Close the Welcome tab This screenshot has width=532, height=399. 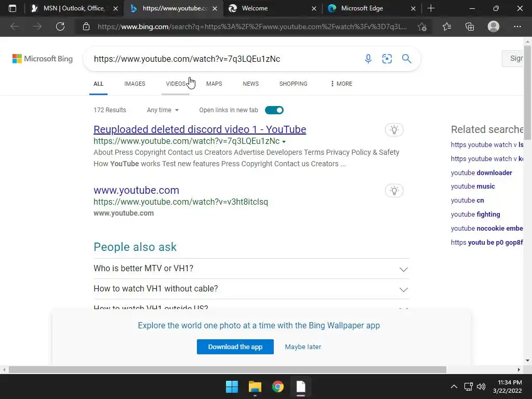tap(314, 8)
